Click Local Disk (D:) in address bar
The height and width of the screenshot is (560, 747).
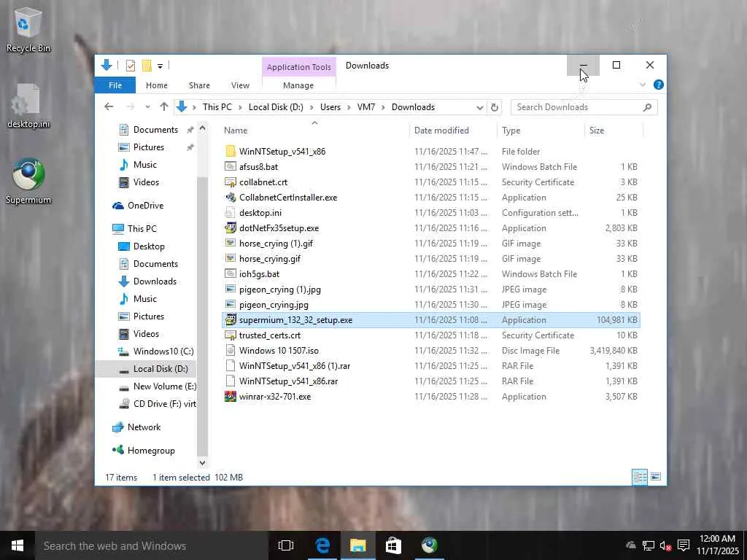coord(276,107)
